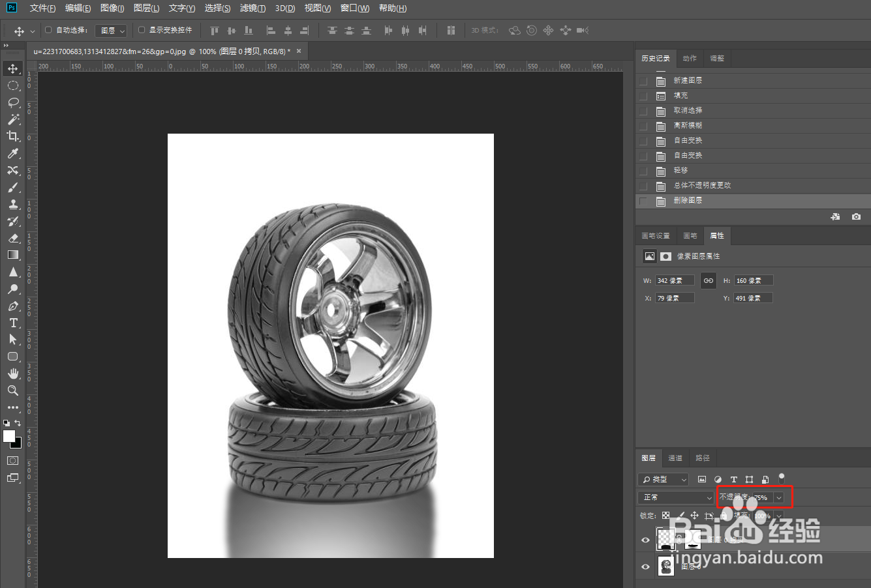The image size is (871, 588).
Task: Set history brush source for 删除图层
Action: [x=644, y=201]
